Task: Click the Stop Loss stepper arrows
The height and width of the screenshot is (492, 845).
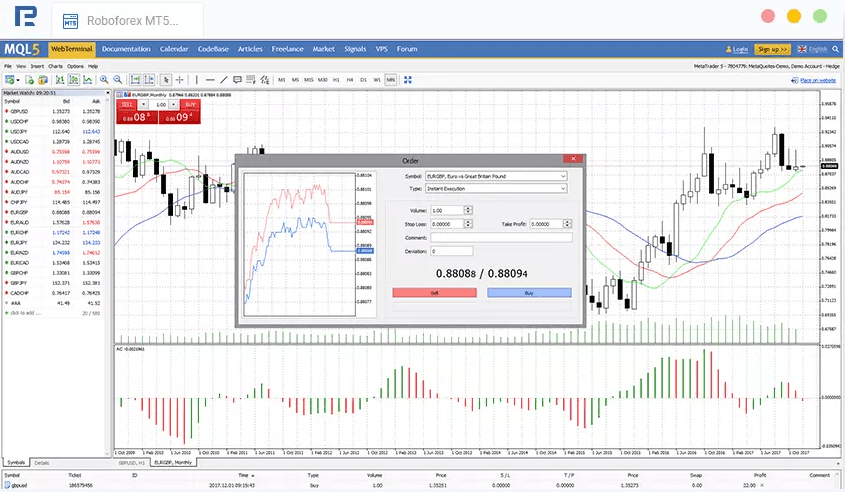Action: pyautogui.click(x=468, y=224)
